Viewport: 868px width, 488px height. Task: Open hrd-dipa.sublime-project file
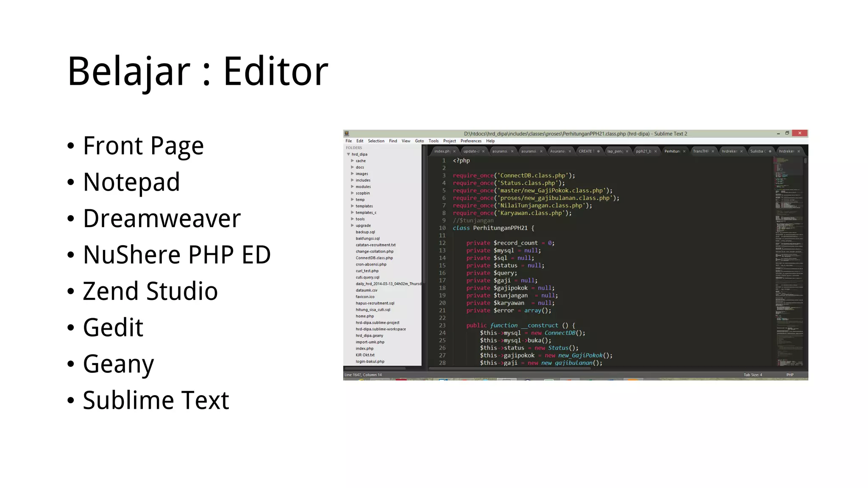click(377, 323)
